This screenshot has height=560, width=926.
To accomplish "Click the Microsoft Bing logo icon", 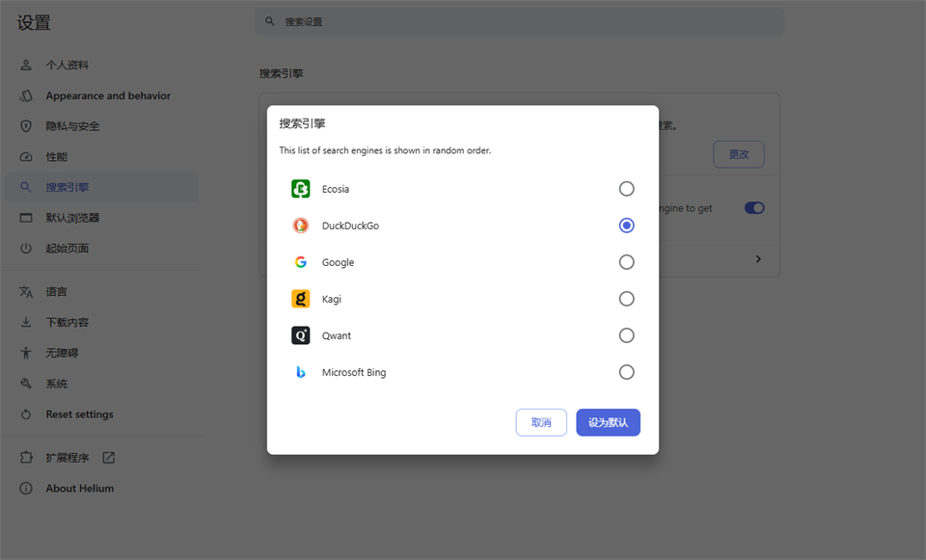I will [301, 371].
